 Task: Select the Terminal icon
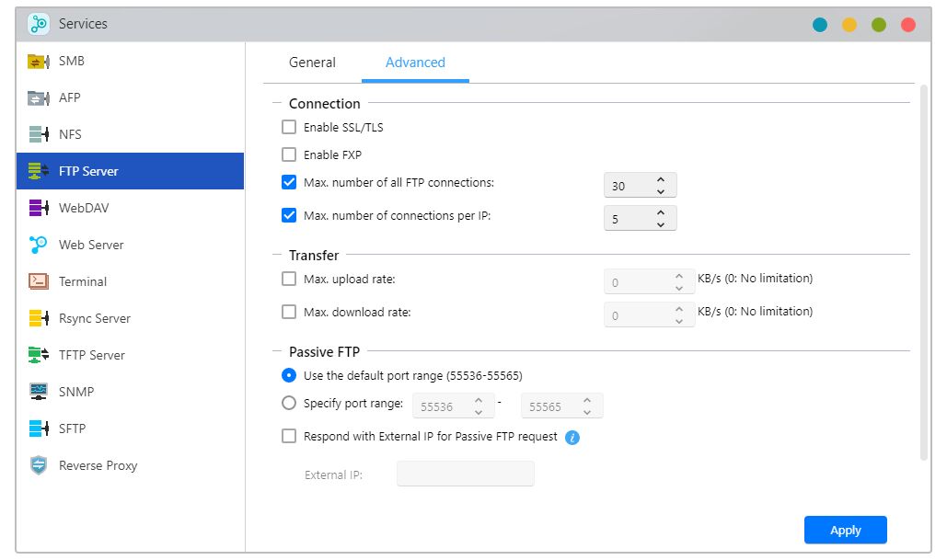pos(38,282)
